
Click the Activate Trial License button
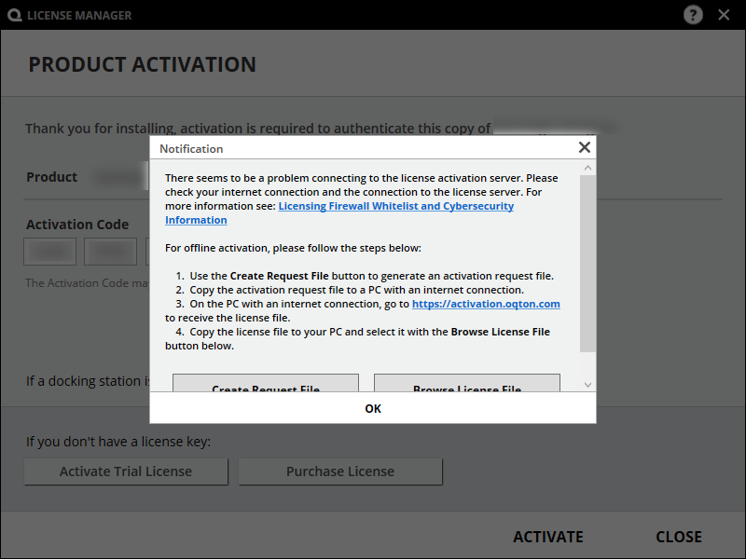(x=126, y=471)
